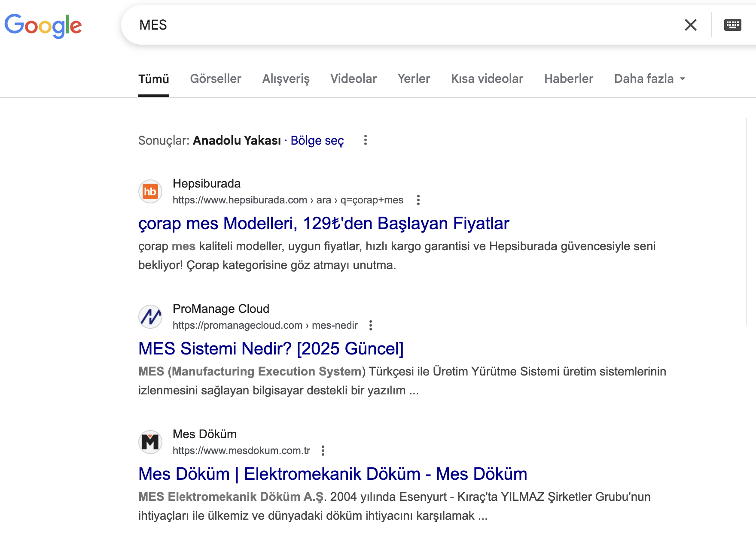Open the Videolar tab
The image size is (756, 533).
point(353,79)
